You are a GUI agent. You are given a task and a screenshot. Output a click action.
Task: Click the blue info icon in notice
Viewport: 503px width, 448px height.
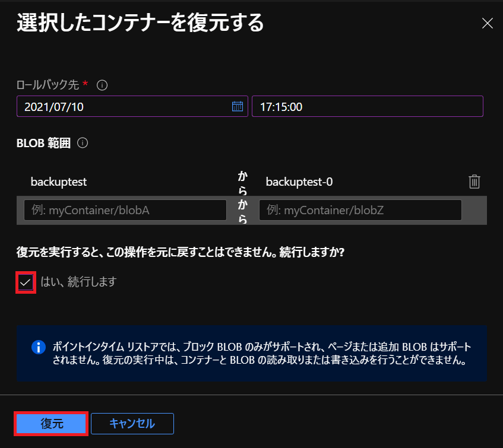(x=39, y=347)
